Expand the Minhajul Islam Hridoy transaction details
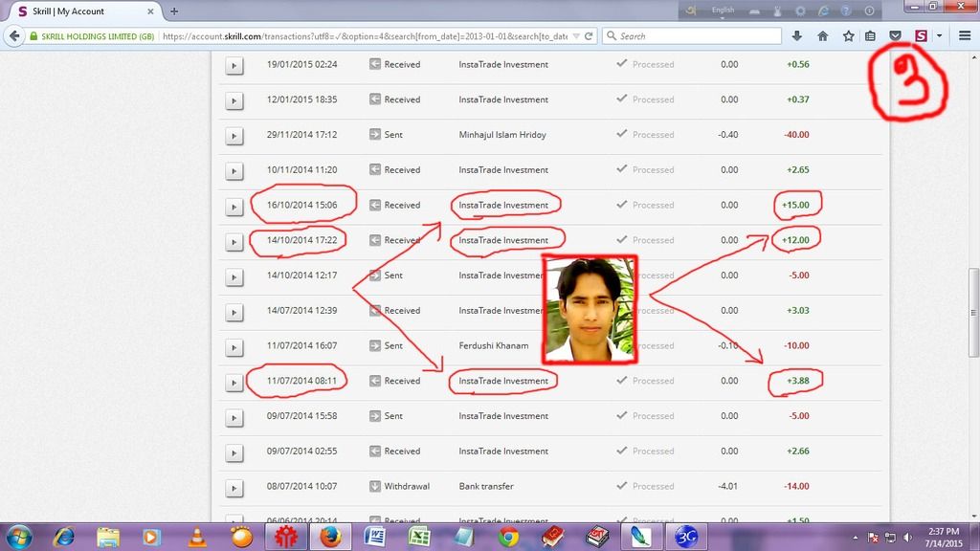This screenshot has height=551, width=980. pos(234,135)
